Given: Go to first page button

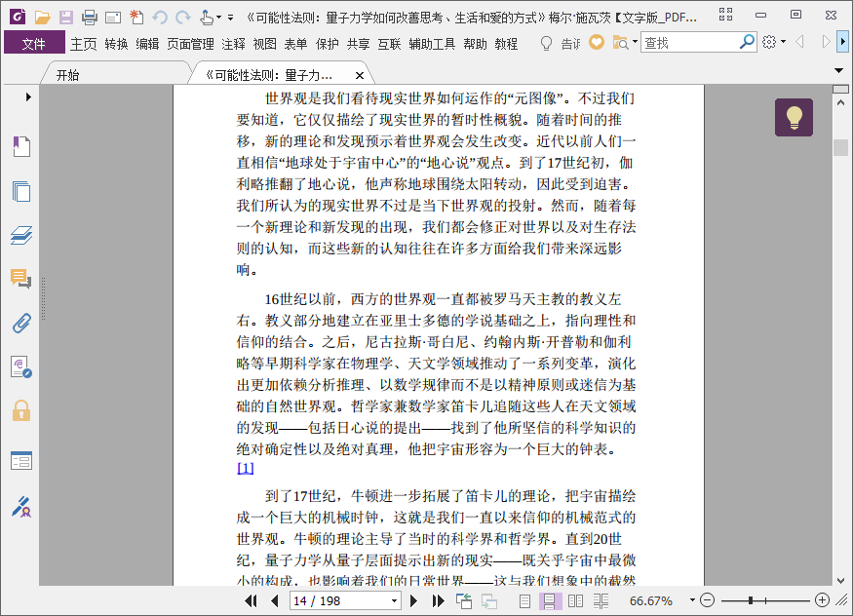Looking at the screenshot, I should click(x=251, y=600).
